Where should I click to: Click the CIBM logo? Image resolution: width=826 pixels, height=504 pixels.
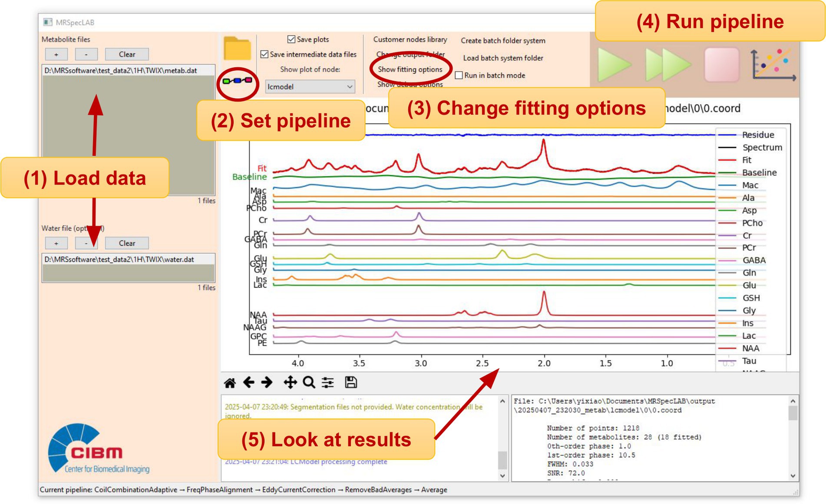pyautogui.click(x=99, y=449)
